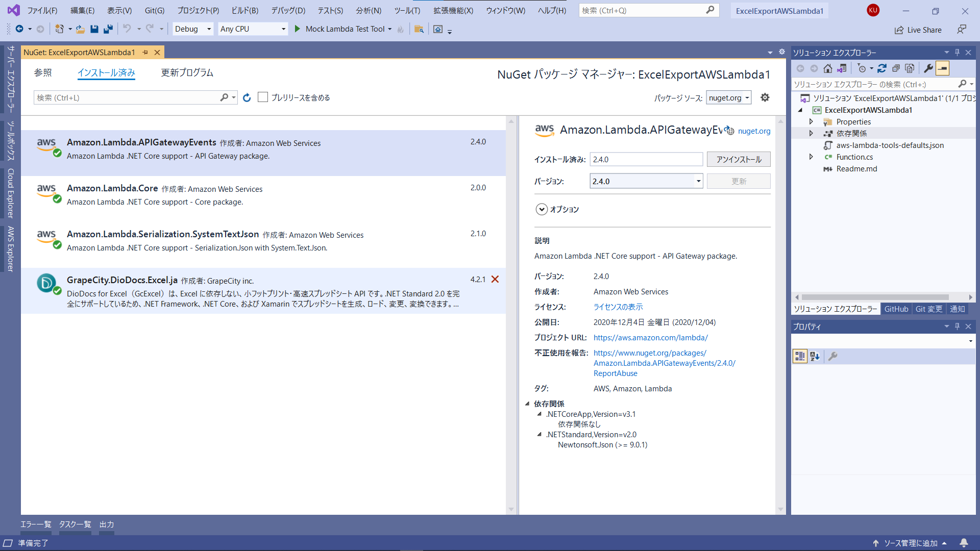The height and width of the screenshot is (551, 980).
Task: Open NuGet package source settings gear
Action: [765, 97]
